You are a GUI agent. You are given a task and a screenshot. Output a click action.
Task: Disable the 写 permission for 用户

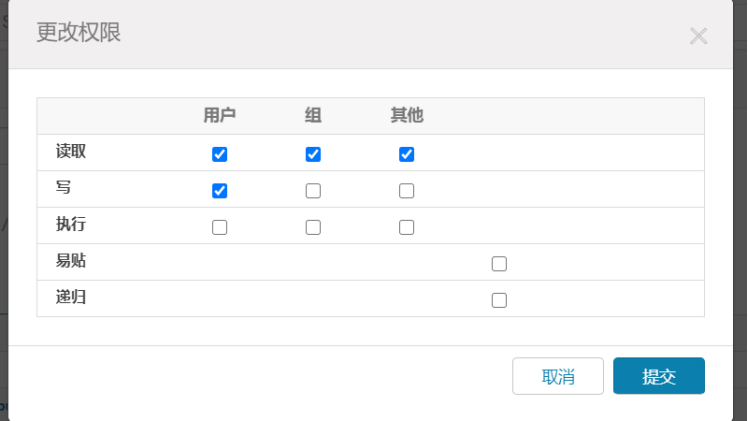coord(220,191)
